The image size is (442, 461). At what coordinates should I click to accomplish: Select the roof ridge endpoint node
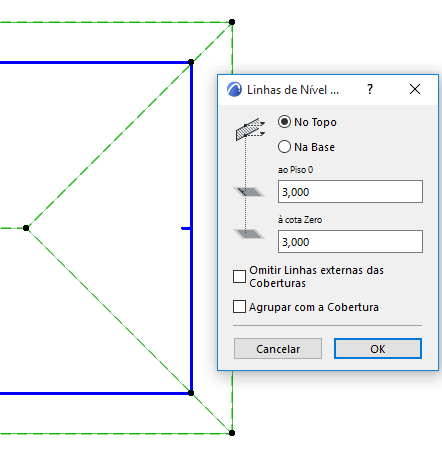[26, 228]
